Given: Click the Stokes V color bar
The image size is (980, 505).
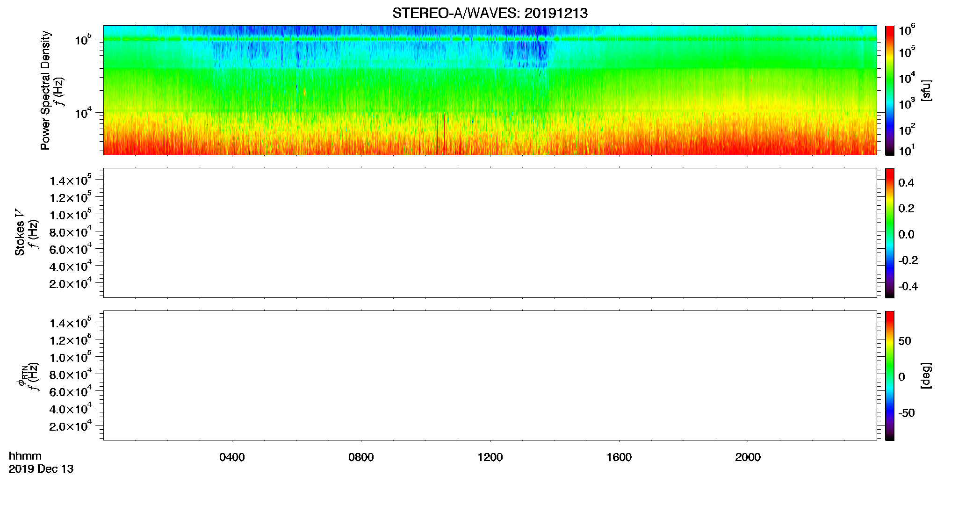Looking at the screenshot, I should (889, 233).
